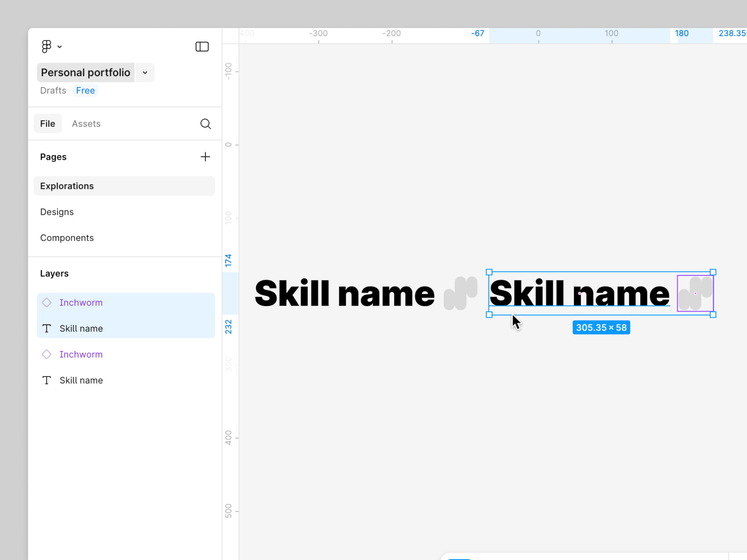Switch to the File tab
Image resolution: width=747 pixels, height=560 pixels.
tap(47, 124)
